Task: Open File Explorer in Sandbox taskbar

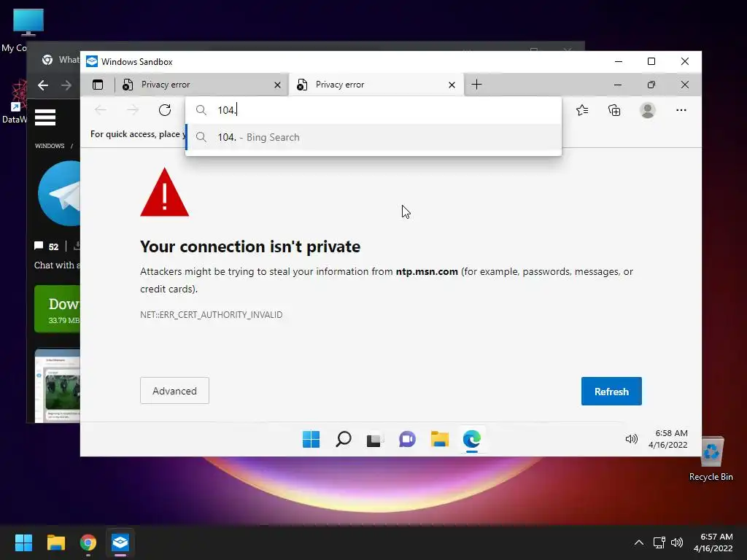Action: pos(439,439)
